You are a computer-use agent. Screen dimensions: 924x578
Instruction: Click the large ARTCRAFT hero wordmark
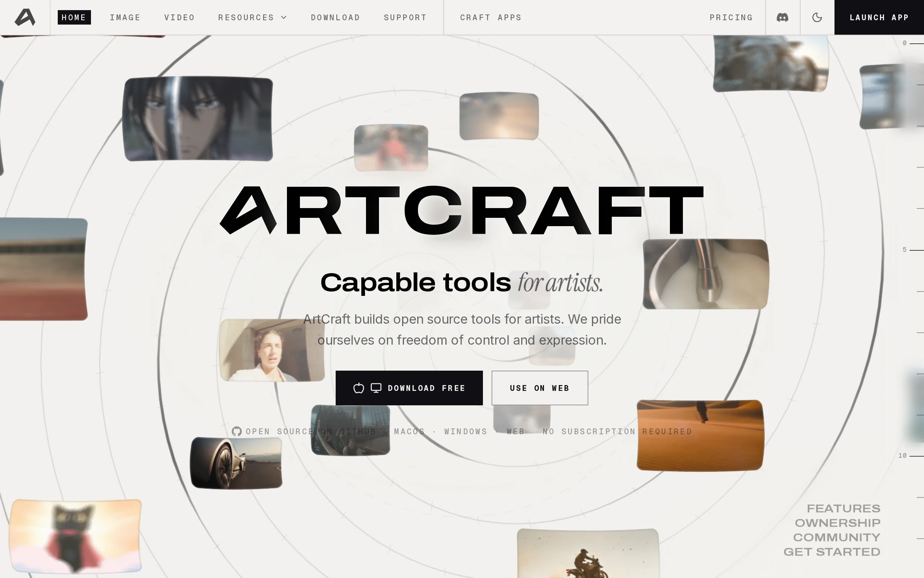pos(462,210)
